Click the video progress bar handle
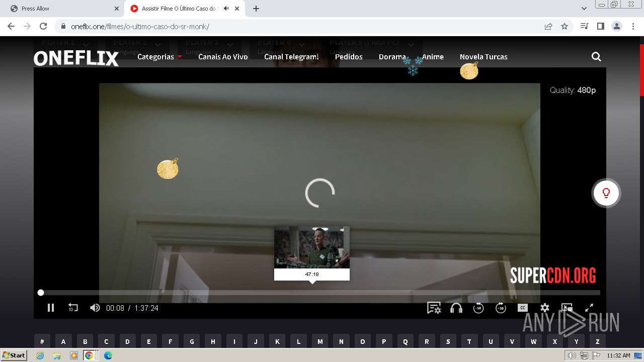The image size is (644, 362). point(41,293)
